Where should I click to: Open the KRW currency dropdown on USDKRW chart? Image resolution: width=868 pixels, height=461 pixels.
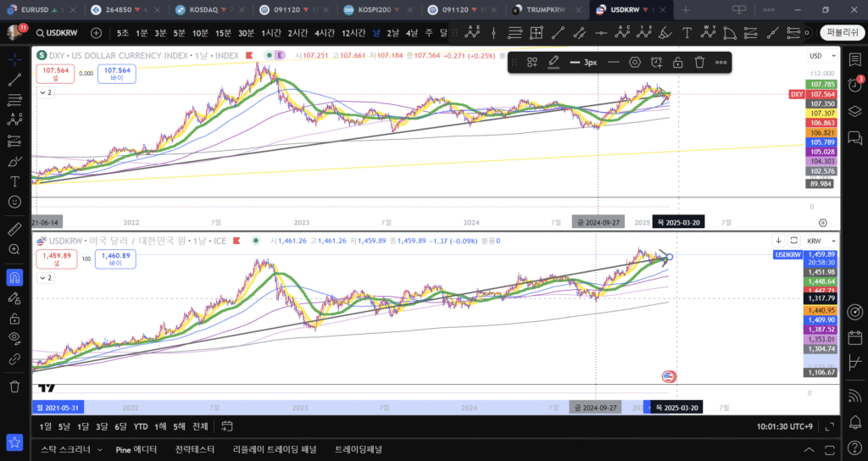821,241
